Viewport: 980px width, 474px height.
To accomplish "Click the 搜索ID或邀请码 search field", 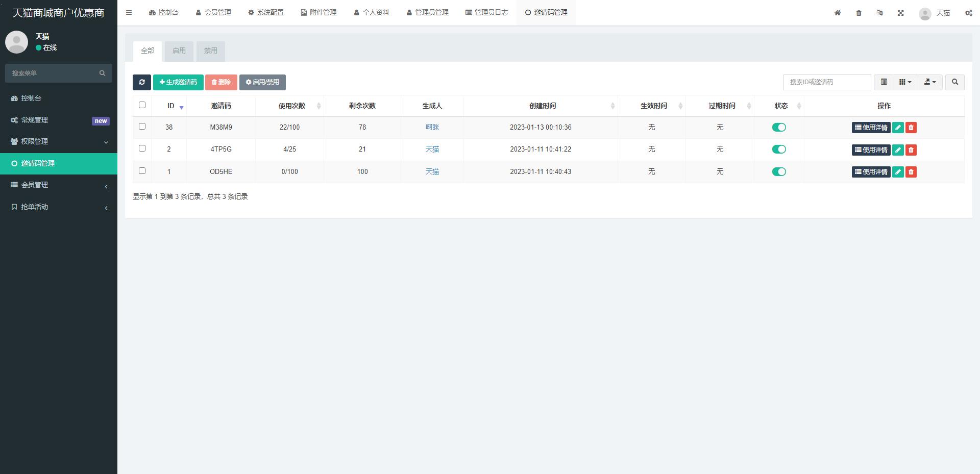I will pos(827,82).
